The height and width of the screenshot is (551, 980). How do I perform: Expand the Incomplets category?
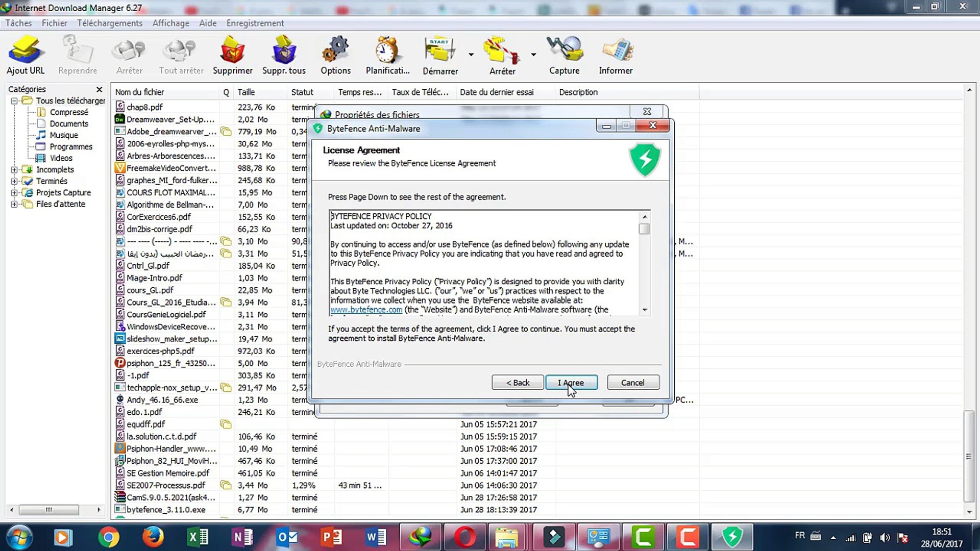(x=14, y=170)
